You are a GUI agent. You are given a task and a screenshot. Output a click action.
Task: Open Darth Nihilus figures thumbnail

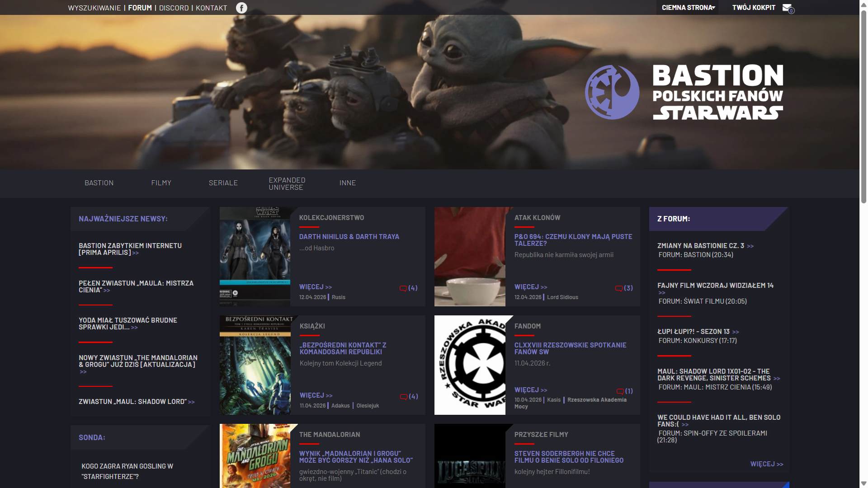pos(255,257)
